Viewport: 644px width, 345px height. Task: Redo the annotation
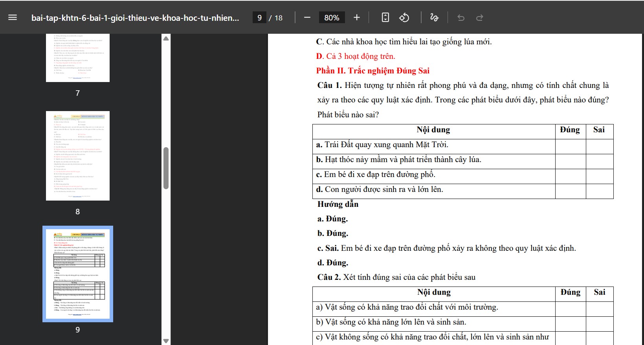(x=479, y=18)
